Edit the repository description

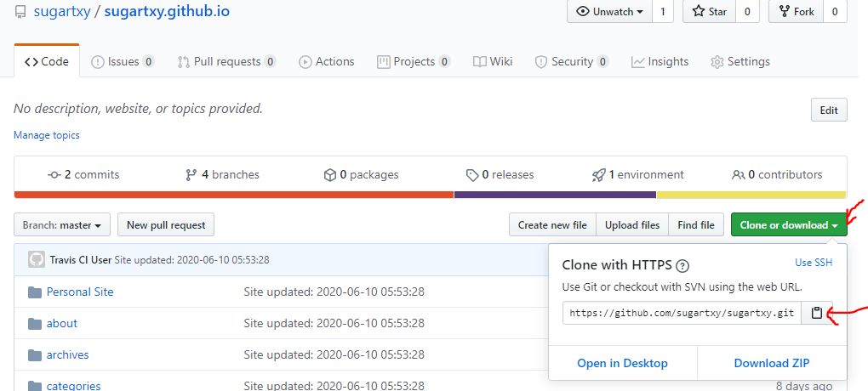(x=829, y=110)
